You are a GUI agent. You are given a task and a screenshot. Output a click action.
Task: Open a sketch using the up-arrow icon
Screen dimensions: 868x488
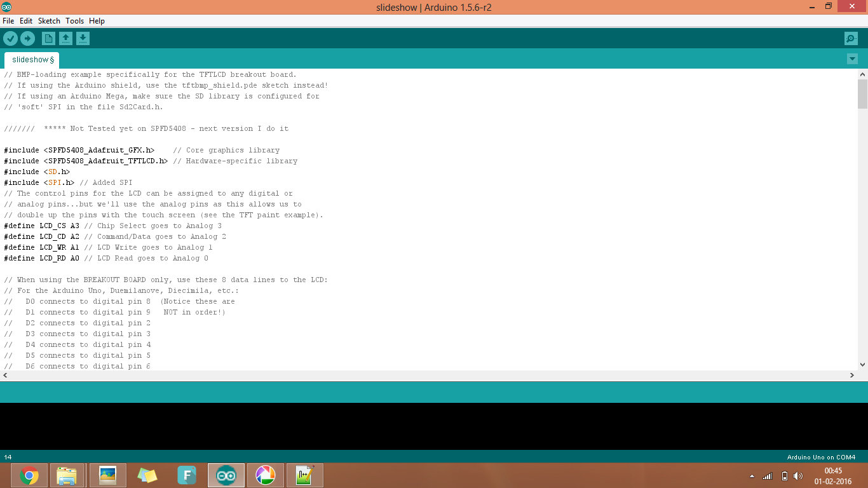point(65,39)
